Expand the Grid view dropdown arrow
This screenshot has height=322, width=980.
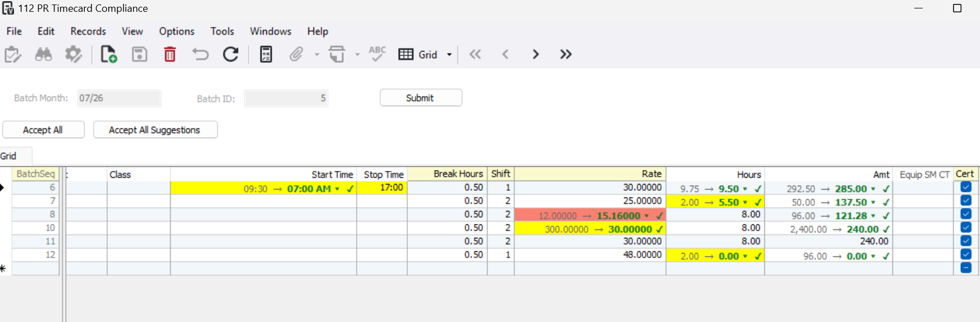pos(449,55)
